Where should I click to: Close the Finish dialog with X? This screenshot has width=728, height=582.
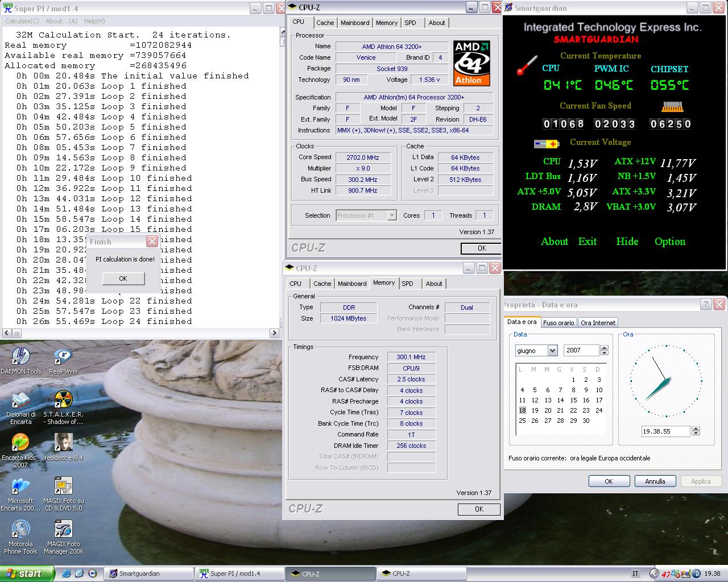[152, 241]
